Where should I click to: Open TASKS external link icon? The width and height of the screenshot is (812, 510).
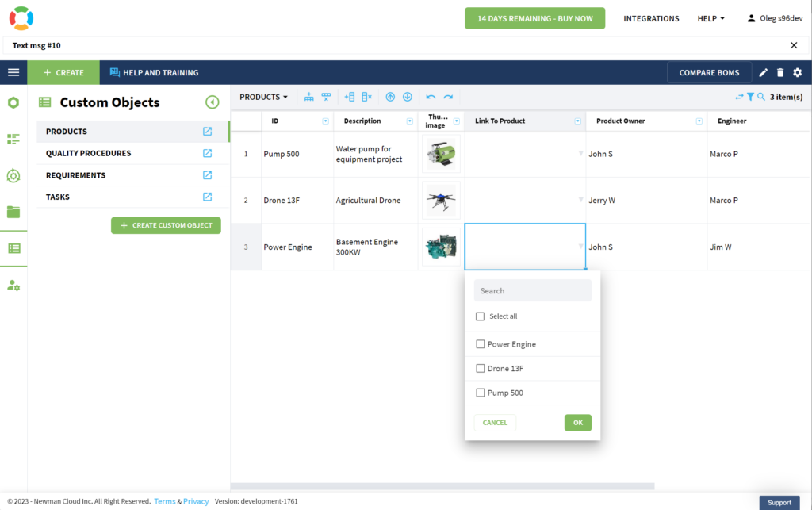coord(207,197)
